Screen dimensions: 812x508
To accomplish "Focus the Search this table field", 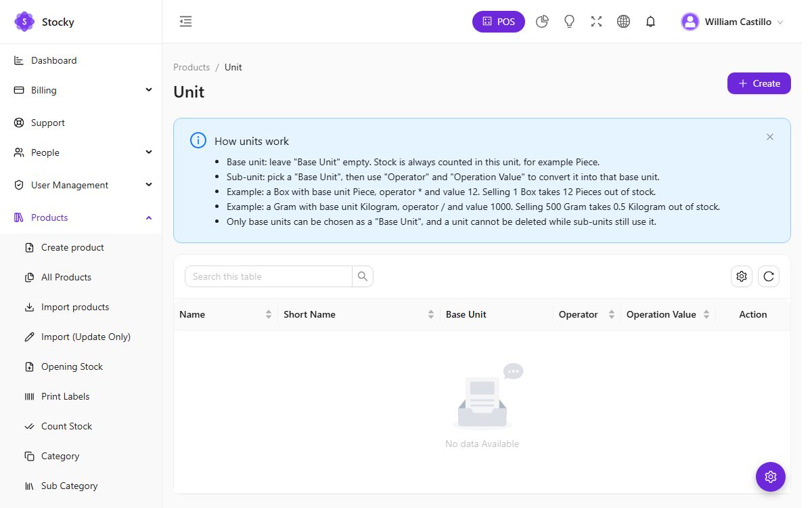I will coord(269,276).
